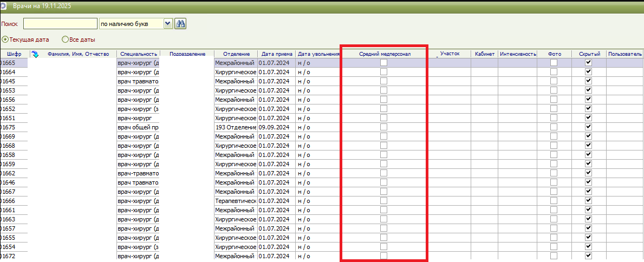
Task: Click "Фамилия, Имя, Отчество" column header
Action: pyautogui.click(x=79, y=54)
